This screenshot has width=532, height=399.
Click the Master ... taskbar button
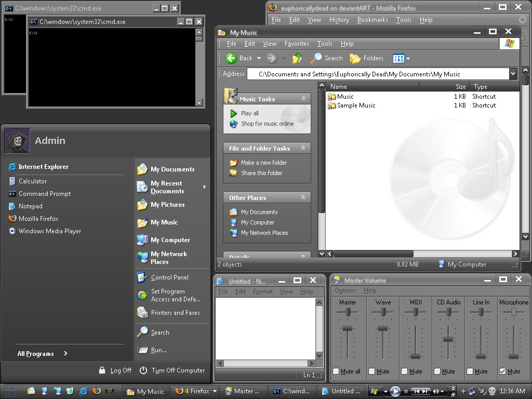(243, 391)
